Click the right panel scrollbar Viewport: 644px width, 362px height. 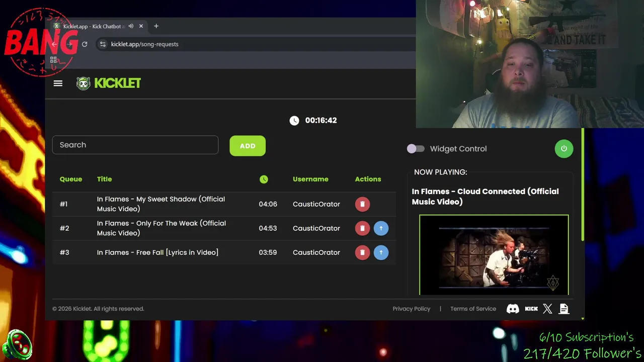pos(583,185)
